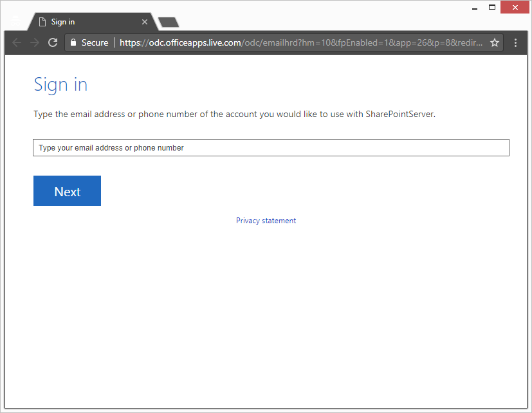Open the Chrome three-dot menu

click(516, 42)
